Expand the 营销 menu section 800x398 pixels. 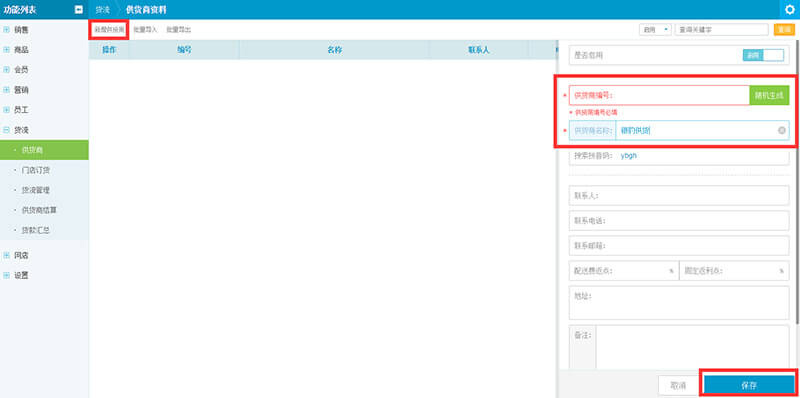(7, 90)
